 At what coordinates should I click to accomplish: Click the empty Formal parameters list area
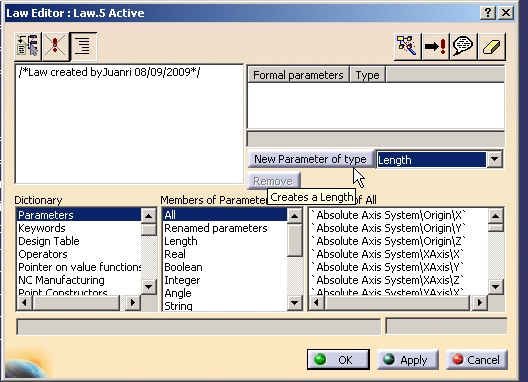[376, 105]
